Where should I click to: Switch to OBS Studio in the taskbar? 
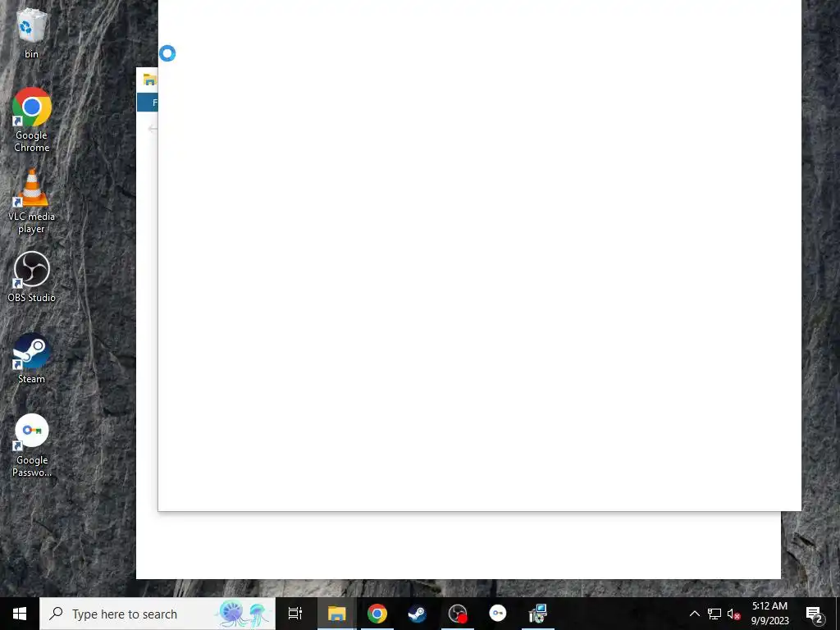[458, 614]
